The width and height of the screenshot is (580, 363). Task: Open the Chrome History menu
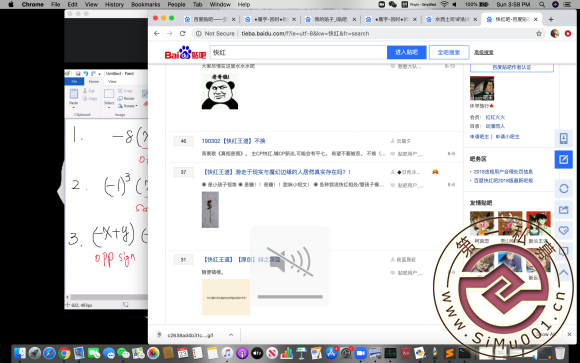click(x=114, y=4)
